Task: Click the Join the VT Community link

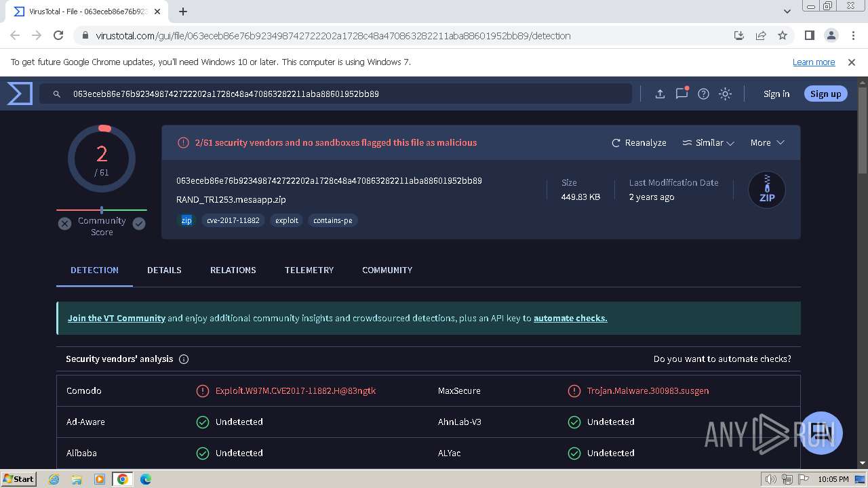Action: (117, 318)
